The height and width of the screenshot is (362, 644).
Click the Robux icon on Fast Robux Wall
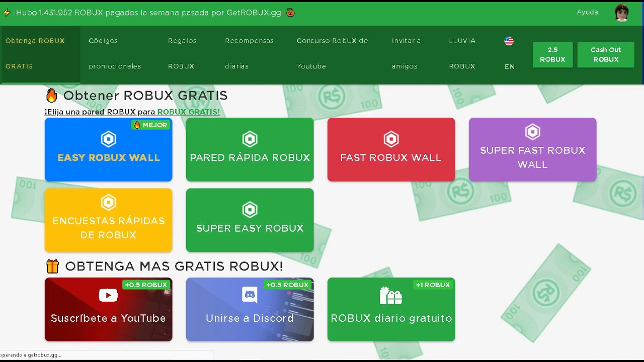tap(391, 139)
